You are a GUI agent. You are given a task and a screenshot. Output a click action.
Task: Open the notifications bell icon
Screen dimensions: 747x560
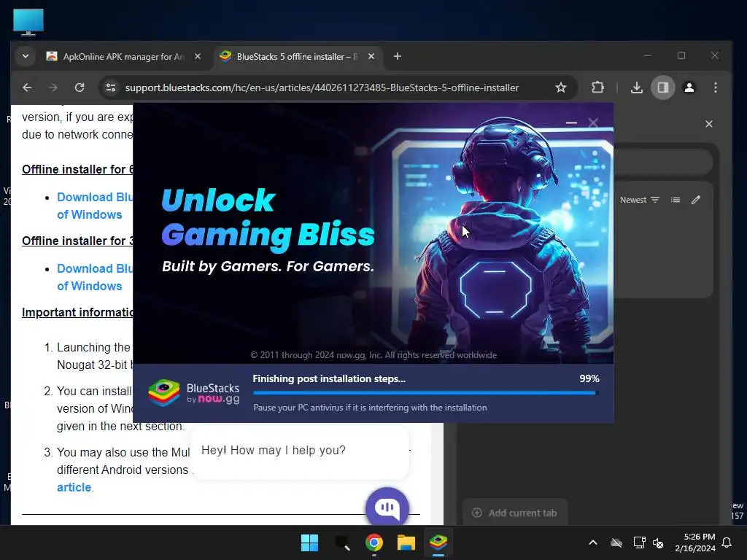(x=727, y=542)
